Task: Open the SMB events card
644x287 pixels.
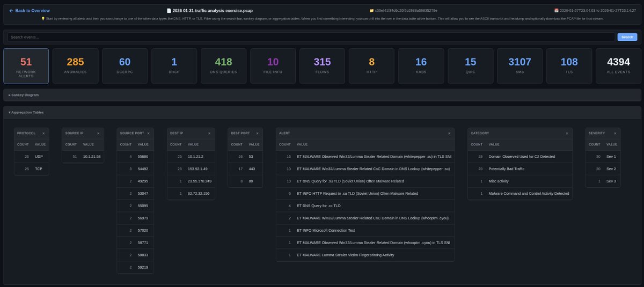Action: click(x=520, y=66)
